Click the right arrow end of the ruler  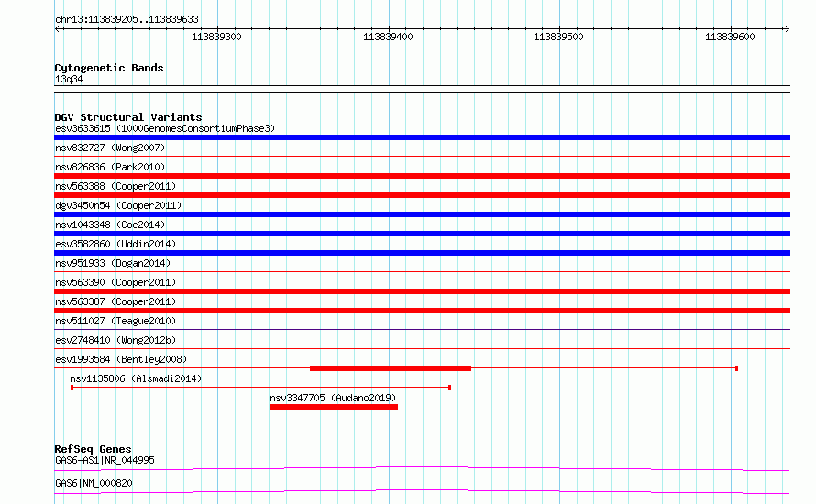pyautogui.click(x=787, y=28)
